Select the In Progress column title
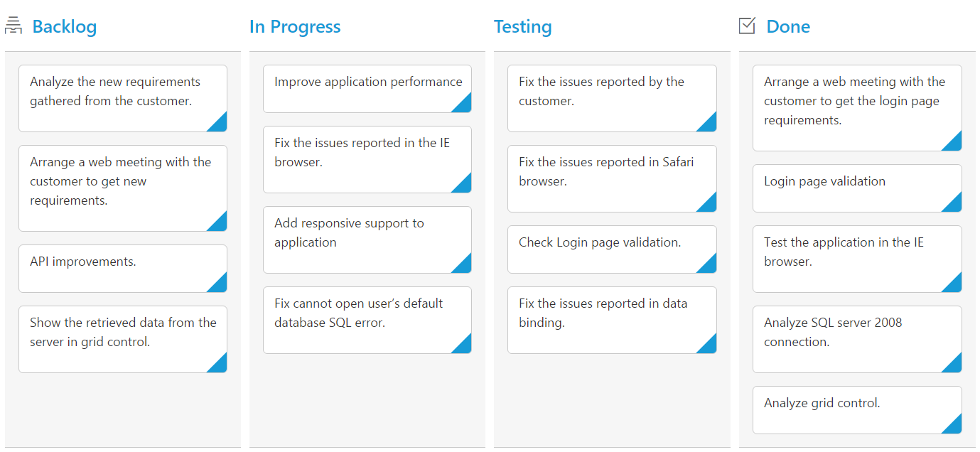This screenshot has width=980, height=452. click(x=295, y=27)
